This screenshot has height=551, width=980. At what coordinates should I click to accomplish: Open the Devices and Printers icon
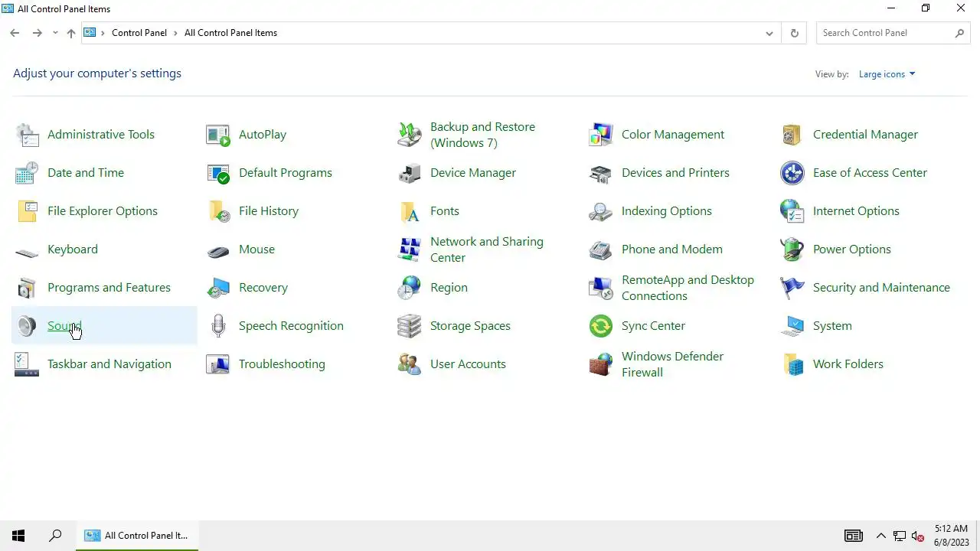coord(601,173)
